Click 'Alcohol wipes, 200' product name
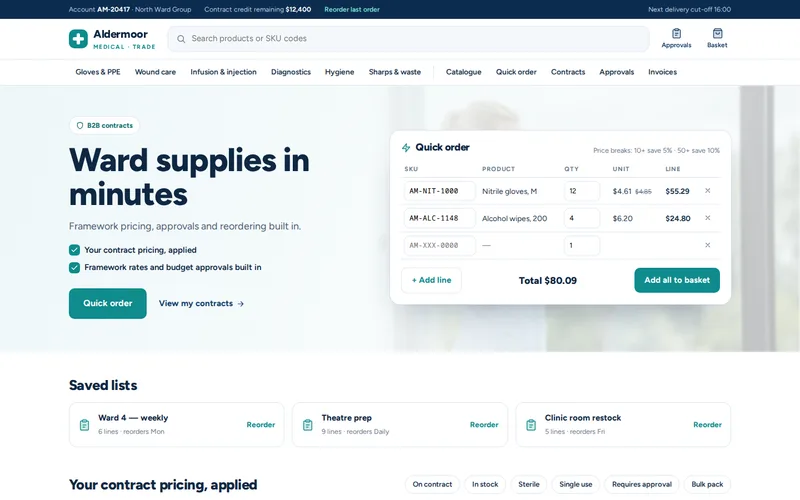 coord(514,218)
